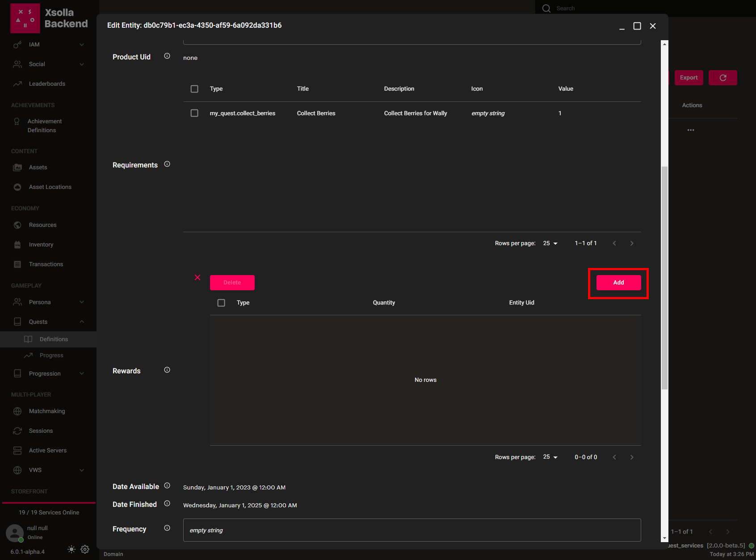
Task: Click the Date Finished value
Action: click(x=240, y=506)
